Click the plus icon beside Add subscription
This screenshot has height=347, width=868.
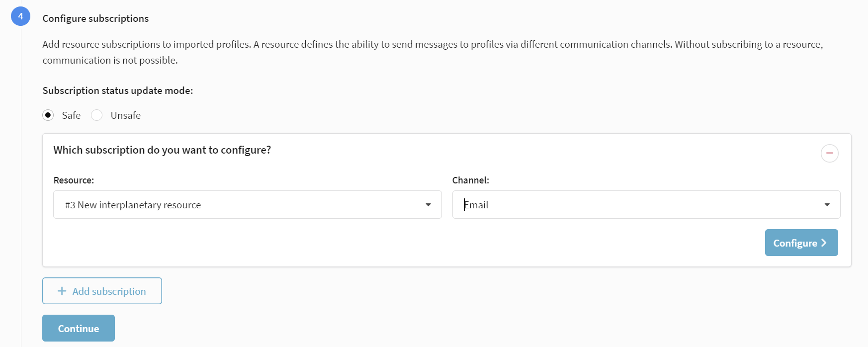(x=62, y=291)
